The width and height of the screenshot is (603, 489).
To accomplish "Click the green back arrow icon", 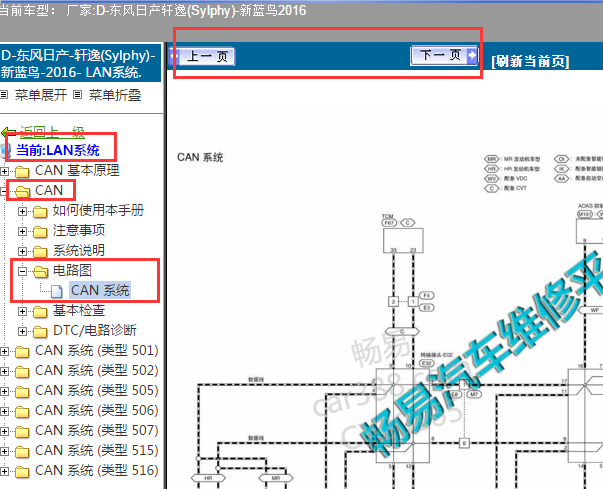I will 8,133.
